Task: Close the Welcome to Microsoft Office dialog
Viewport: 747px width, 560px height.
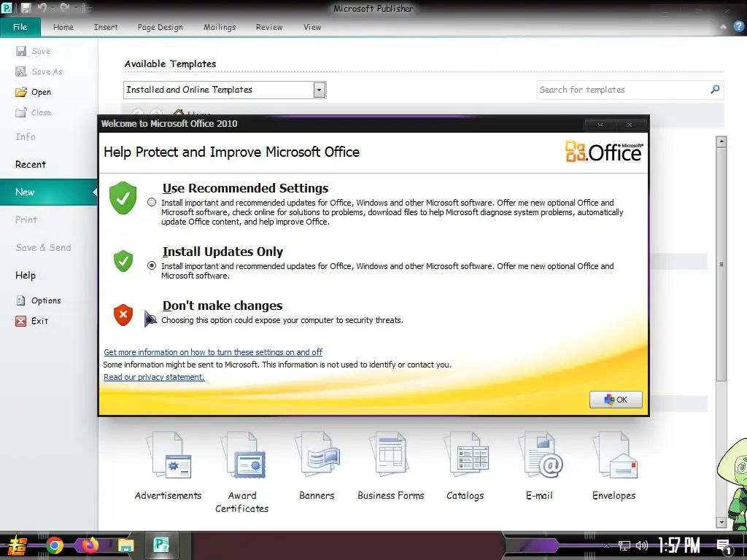Action: [630, 125]
